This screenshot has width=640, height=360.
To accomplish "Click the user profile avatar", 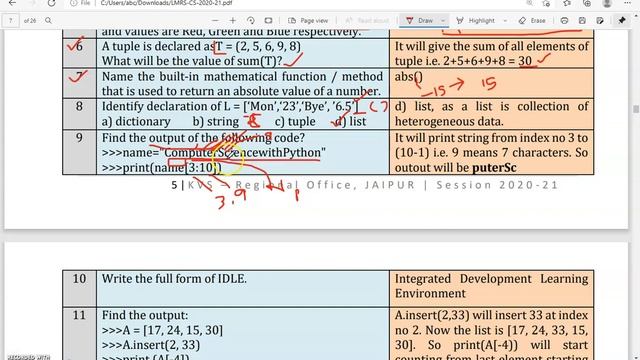I will [607, 3].
